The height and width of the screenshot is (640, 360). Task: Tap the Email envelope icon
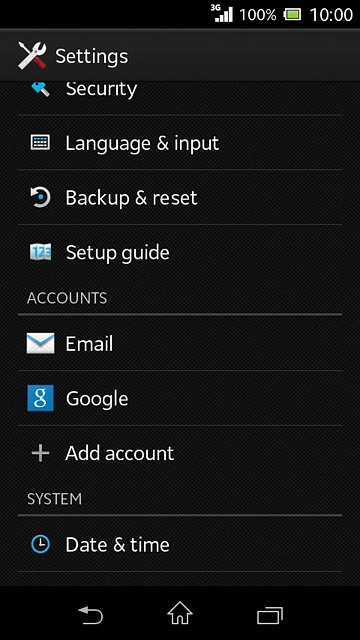(x=40, y=343)
